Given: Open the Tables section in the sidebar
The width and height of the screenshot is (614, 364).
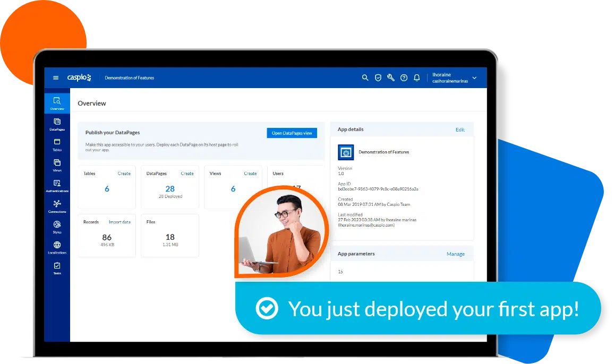Looking at the screenshot, I should click(57, 144).
